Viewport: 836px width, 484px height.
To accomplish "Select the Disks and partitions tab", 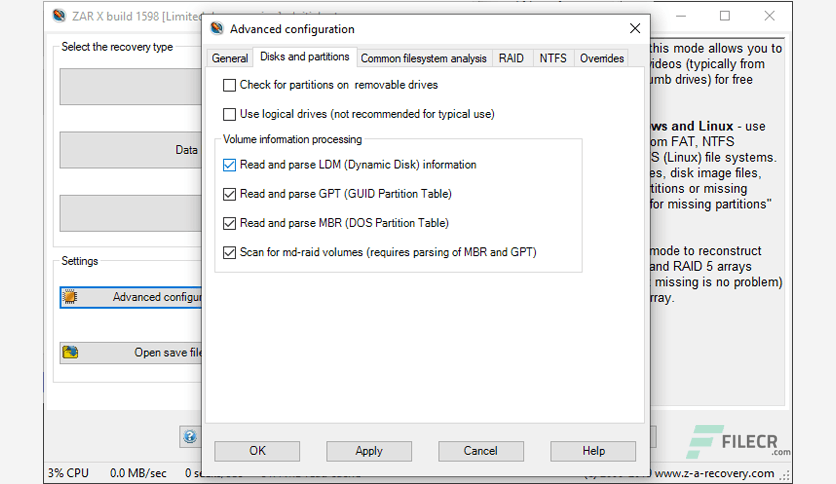I will pos(304,57).
